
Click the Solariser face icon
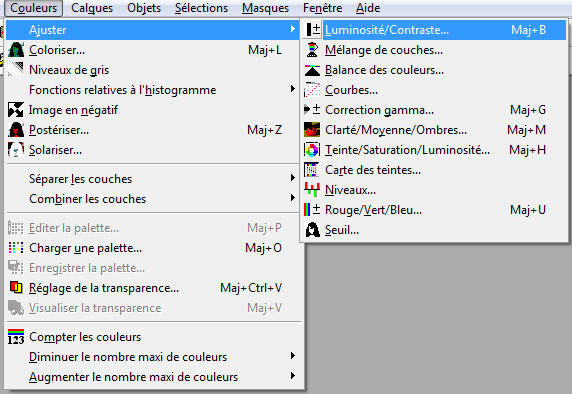(16, 150)
